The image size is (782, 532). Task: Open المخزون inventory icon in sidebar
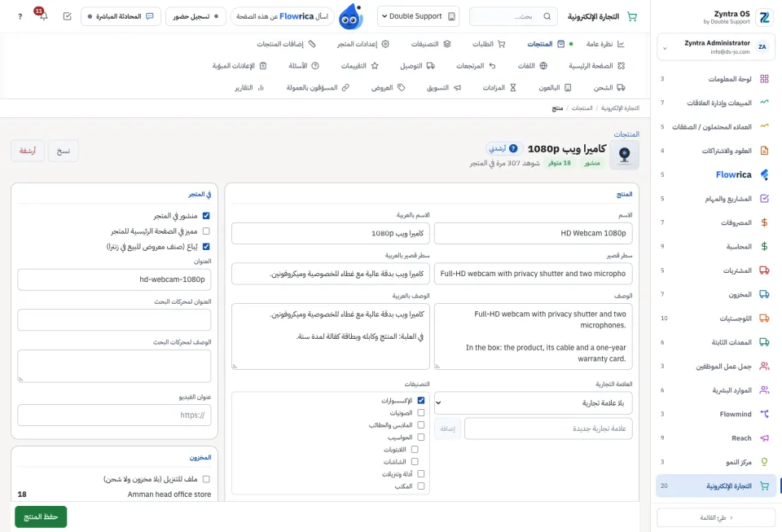click(764, 294)
